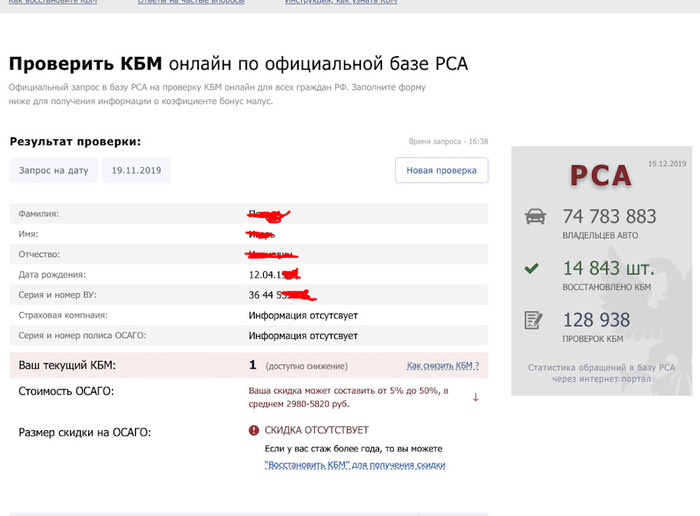Click the 14 843 шт. restored КБМ statistic
This screenshot has width=700, height=516.
pos(608,268)
